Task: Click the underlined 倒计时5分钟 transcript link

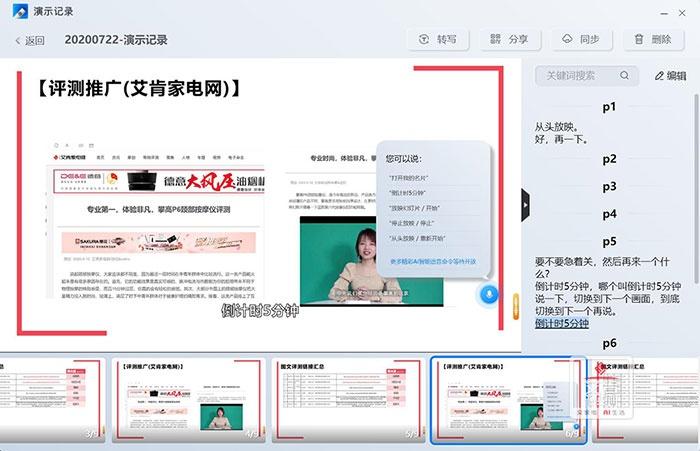Action: 562,323
